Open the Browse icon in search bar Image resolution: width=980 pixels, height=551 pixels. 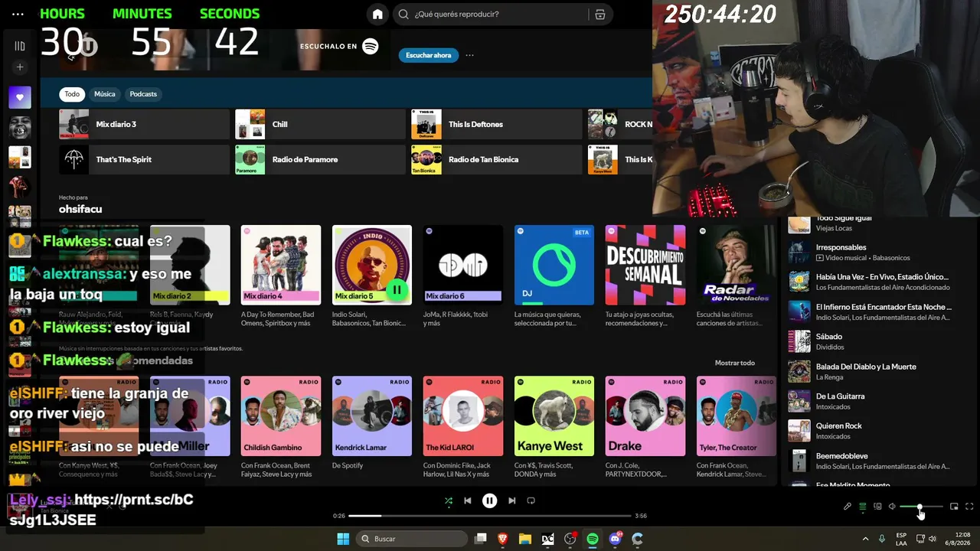pos(600,15)
